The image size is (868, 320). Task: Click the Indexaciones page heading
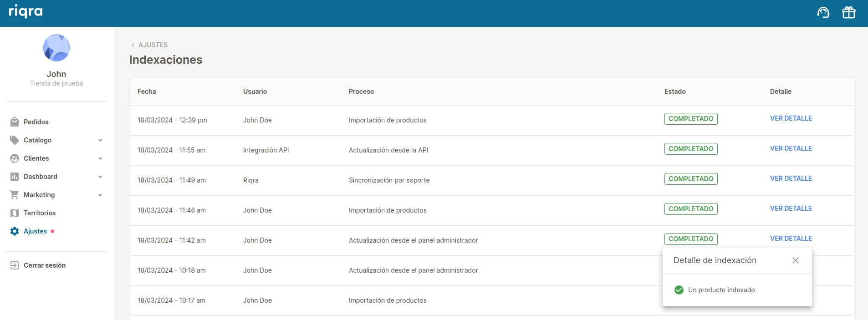(166, 60)
